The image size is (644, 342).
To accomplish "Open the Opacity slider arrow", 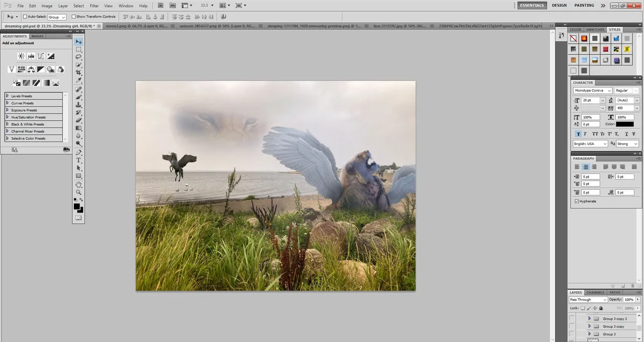I will pyautogui.click(x=638, y=300).
